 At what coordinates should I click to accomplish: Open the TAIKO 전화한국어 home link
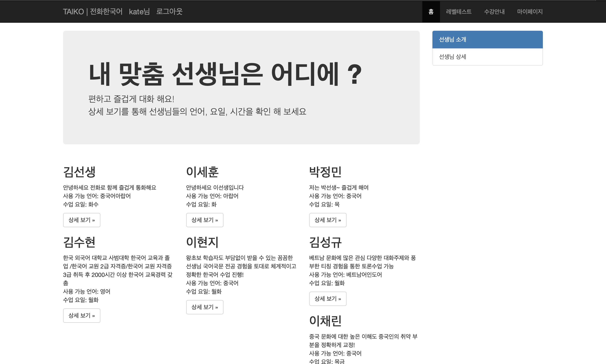coord(93,12)
